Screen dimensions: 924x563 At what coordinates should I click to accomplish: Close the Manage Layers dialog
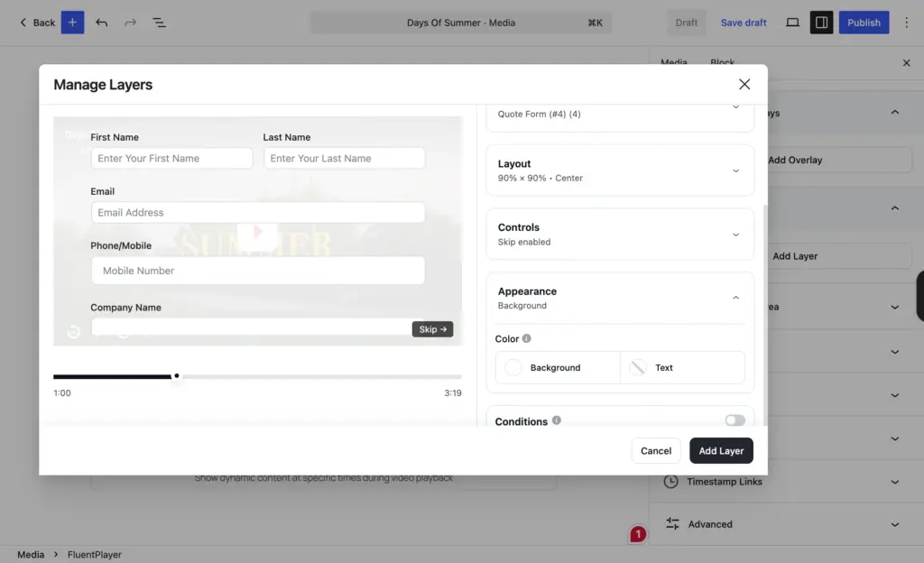(x=744, y=84)
